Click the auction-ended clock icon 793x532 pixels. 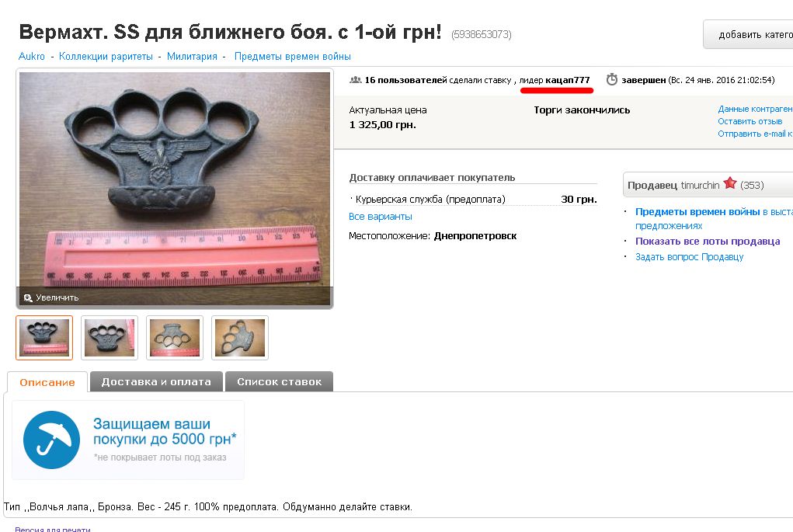[612, 79]
